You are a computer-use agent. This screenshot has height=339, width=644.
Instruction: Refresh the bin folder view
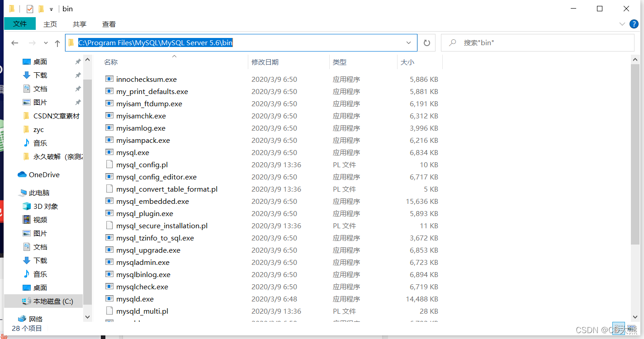426,43
